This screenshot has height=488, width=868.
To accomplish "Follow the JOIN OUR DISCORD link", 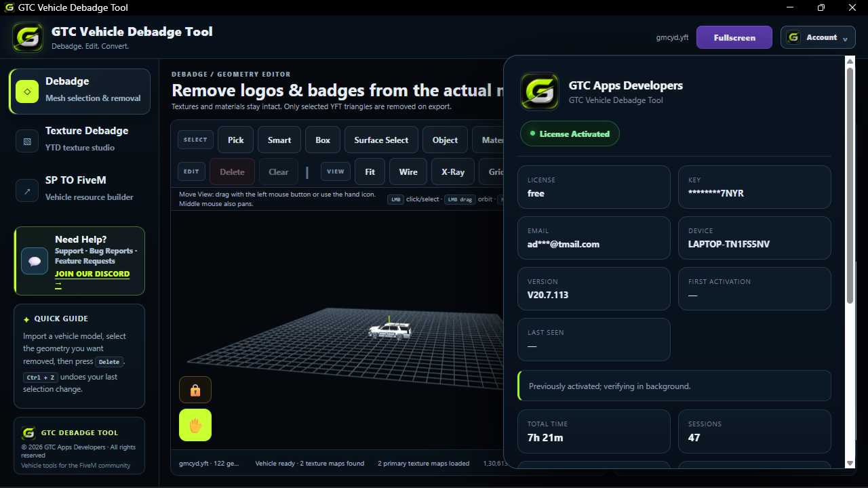I will pos(92,274).
